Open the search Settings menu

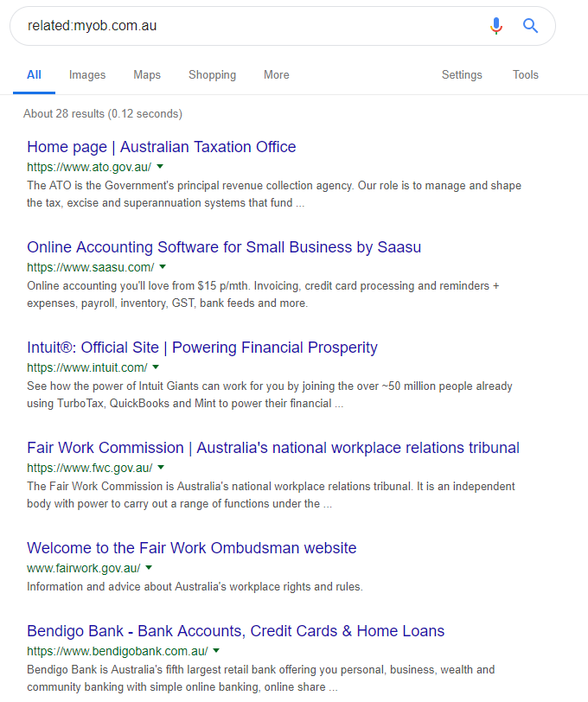point(462,74)
